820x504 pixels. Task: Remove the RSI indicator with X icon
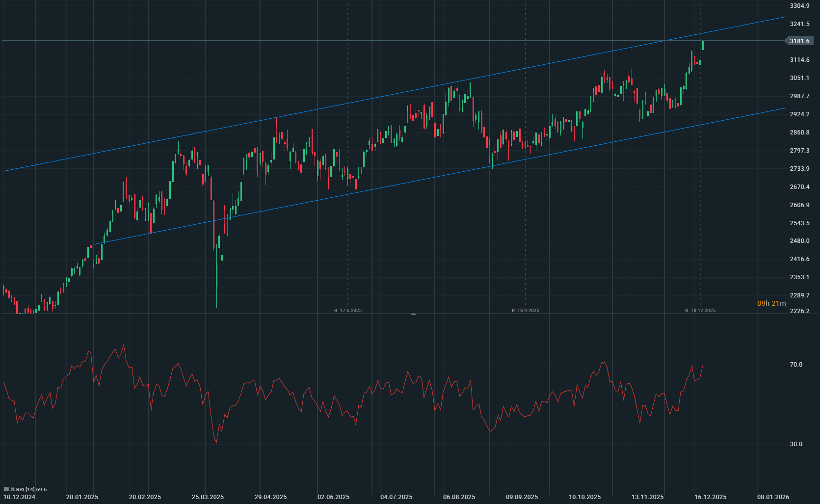13,489
